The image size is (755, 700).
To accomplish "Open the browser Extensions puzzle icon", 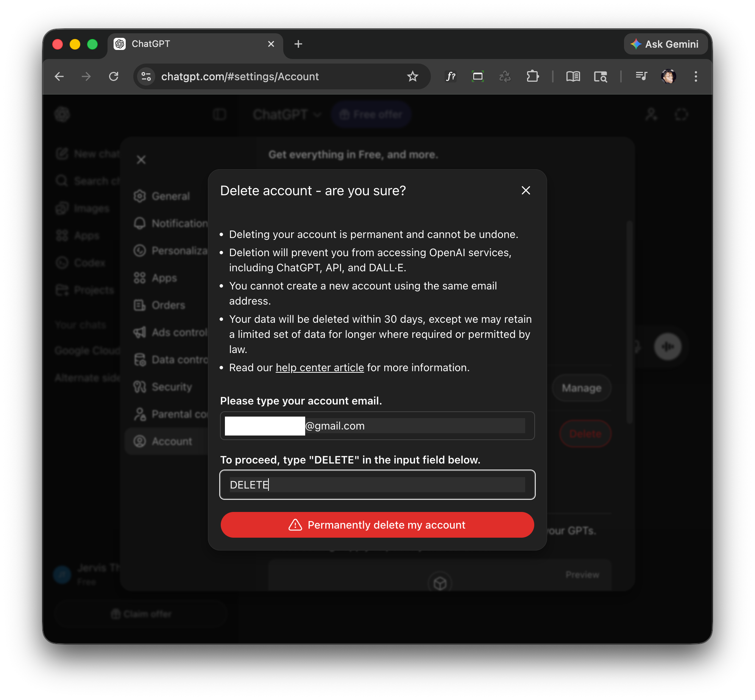I will point(532,76).
